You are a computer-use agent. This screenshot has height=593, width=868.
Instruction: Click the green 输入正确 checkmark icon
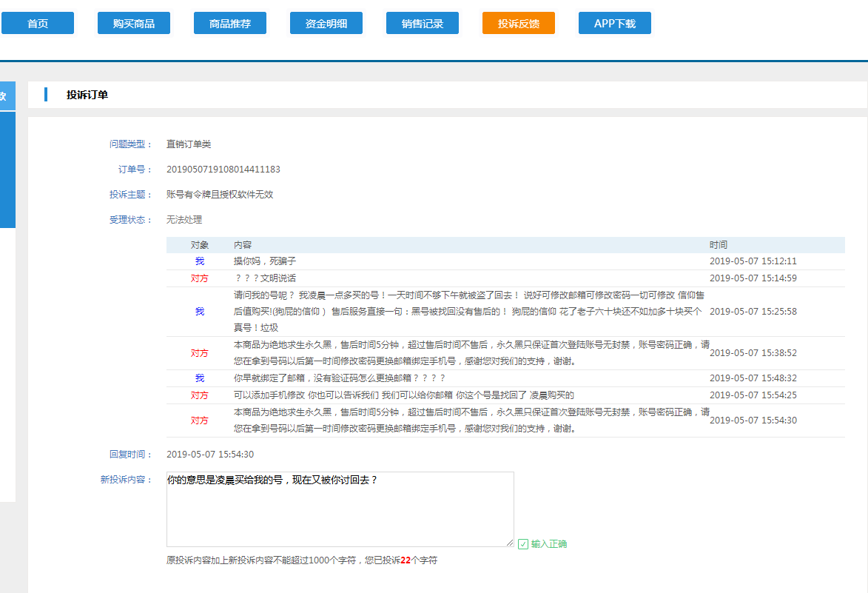523,544
